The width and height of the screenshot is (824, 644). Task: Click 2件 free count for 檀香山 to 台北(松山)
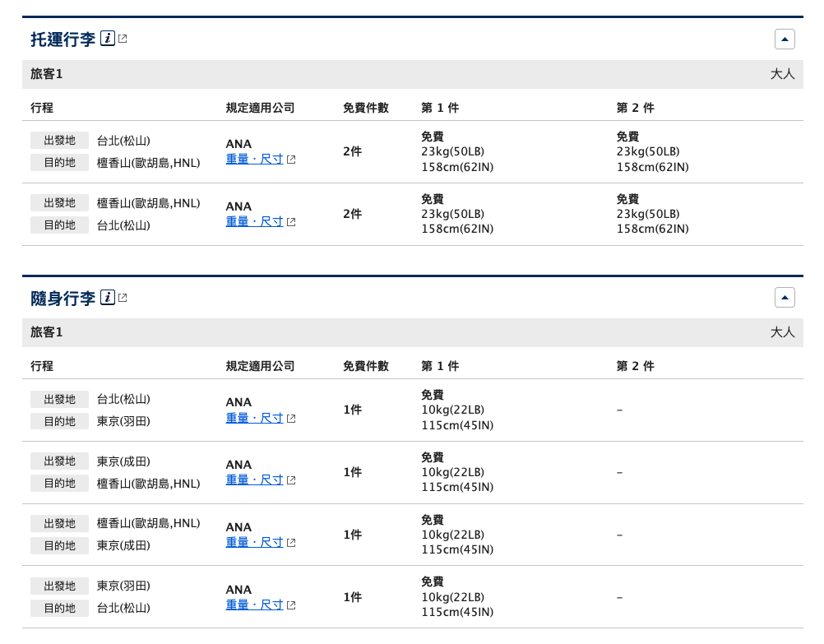(x=352, y=214)
